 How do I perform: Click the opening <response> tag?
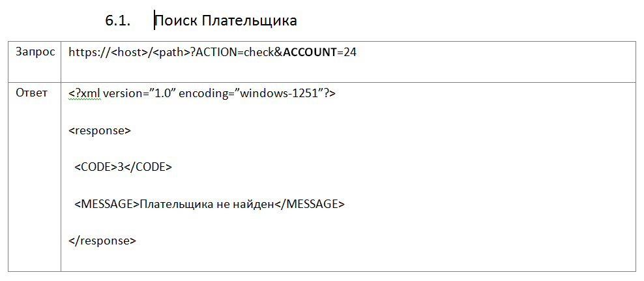[100, 130]
